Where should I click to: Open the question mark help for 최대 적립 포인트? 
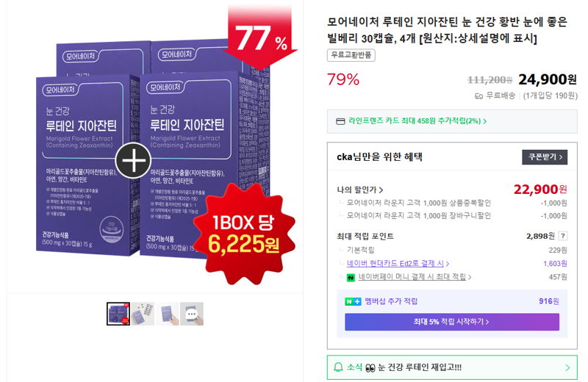[x=562, y=236]
